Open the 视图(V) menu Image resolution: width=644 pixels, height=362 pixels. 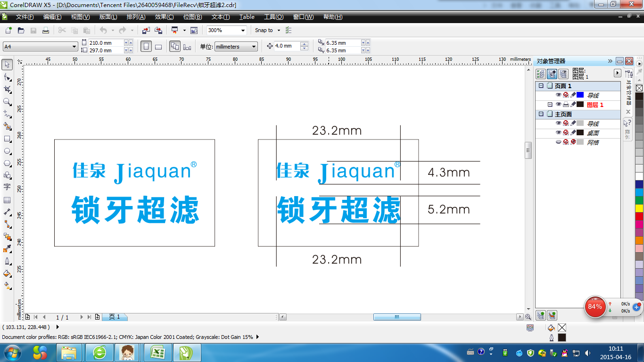coord(80,17)
